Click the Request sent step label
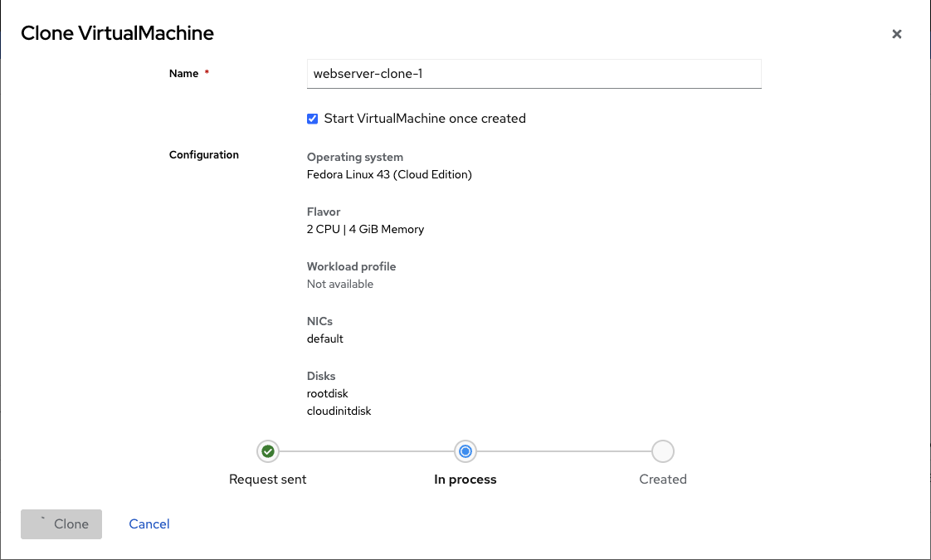The image size is (931, 560). [267, 479]
